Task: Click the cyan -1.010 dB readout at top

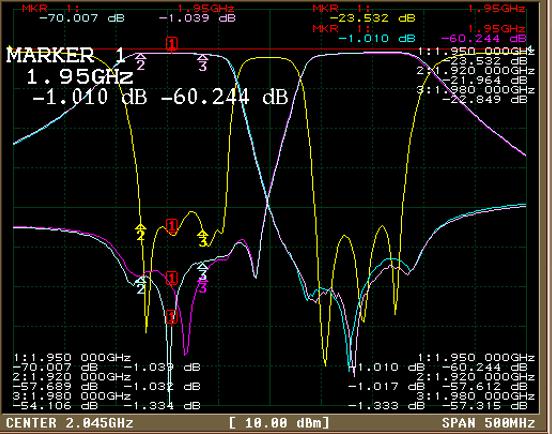Action: 377,38
